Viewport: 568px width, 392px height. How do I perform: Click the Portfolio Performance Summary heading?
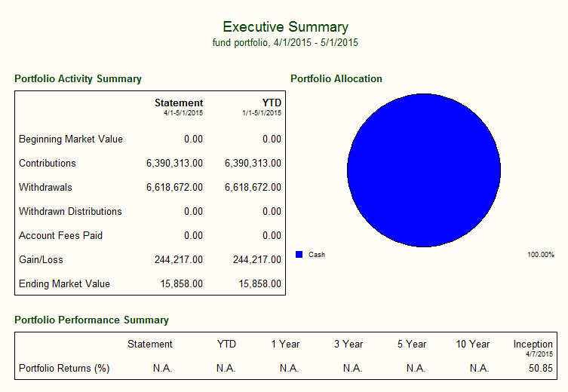pos(91,320)
